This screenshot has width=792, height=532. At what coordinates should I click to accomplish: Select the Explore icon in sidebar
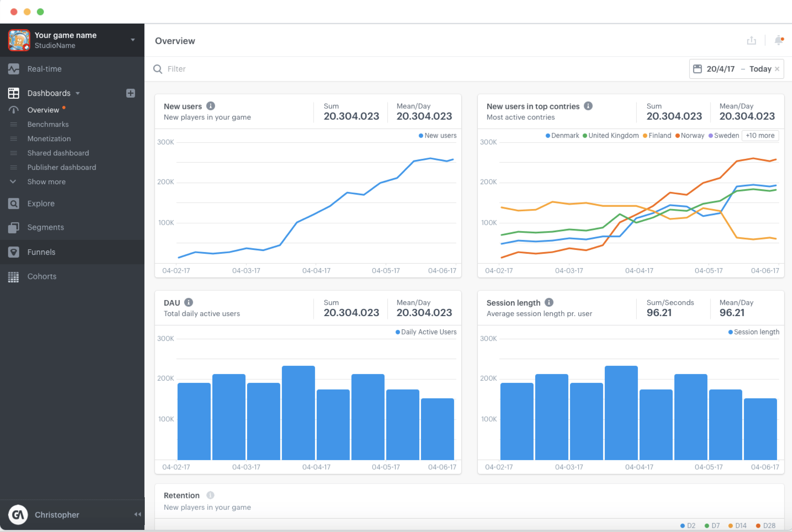pos(14,203)
